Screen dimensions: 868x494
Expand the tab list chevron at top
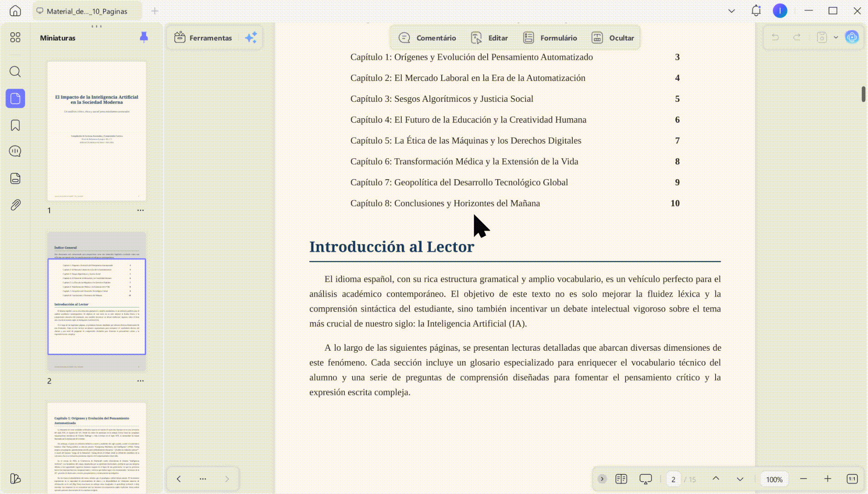click(732, 11)
